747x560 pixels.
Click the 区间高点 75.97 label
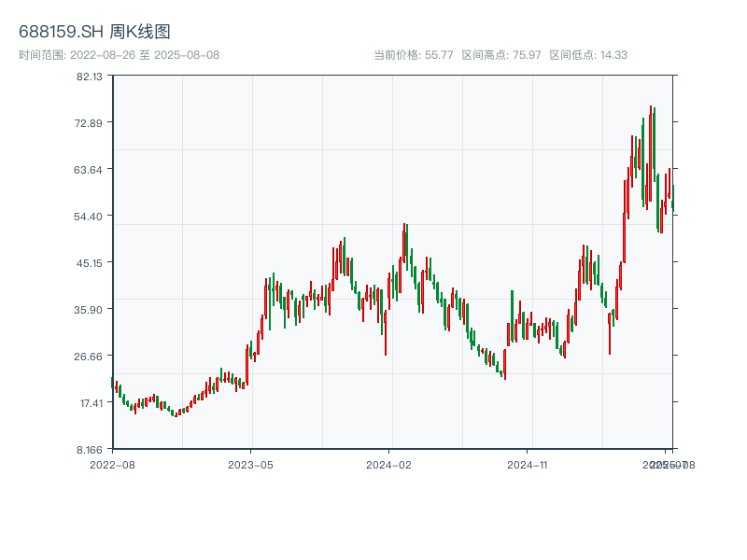pyautogui.click(x=501, y=55)
